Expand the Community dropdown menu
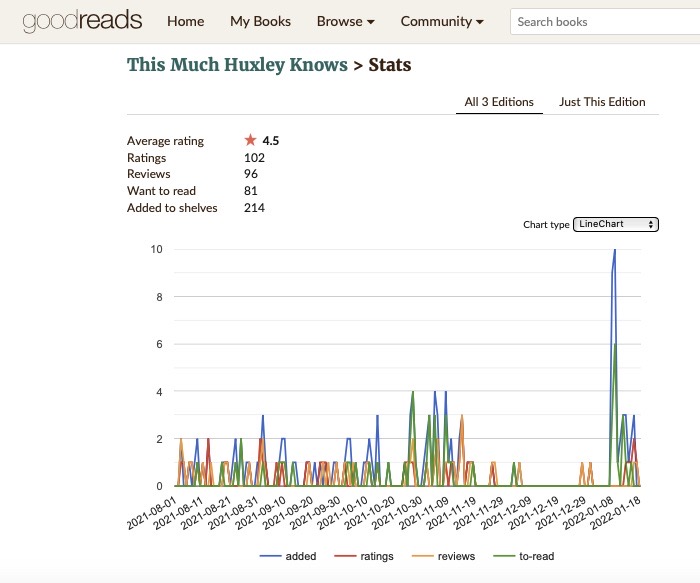 [442, 21]
